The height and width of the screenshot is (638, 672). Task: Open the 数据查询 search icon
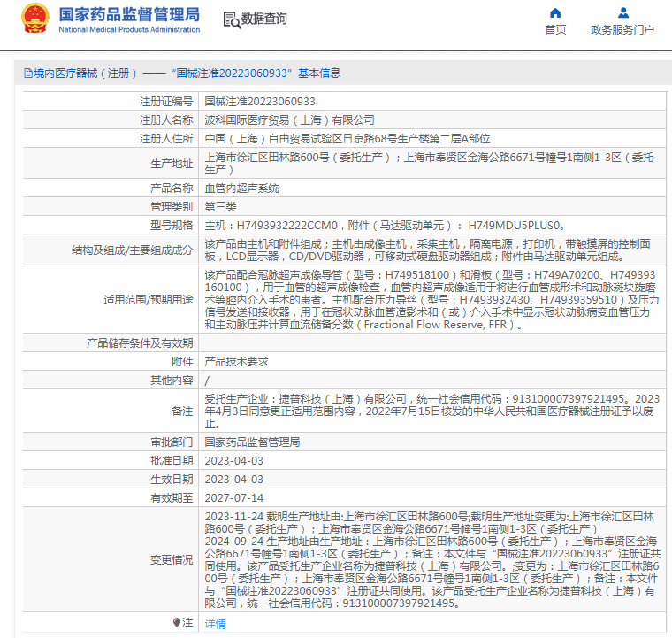point(232,19)
